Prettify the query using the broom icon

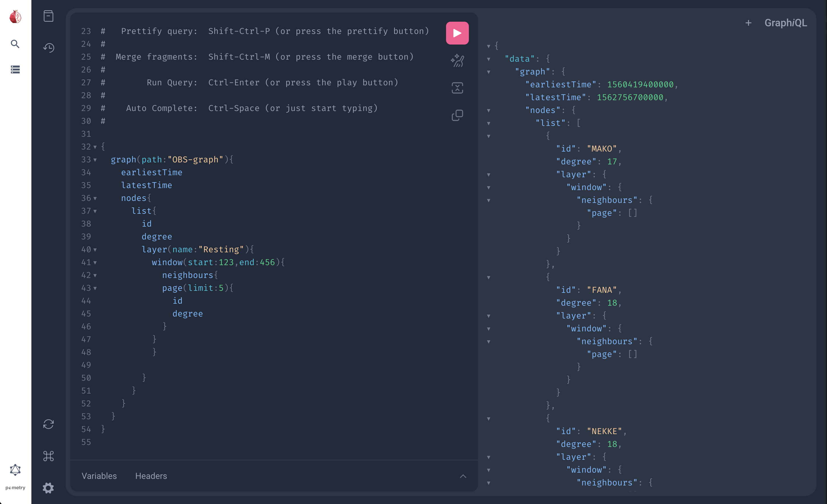pos(457,61)
